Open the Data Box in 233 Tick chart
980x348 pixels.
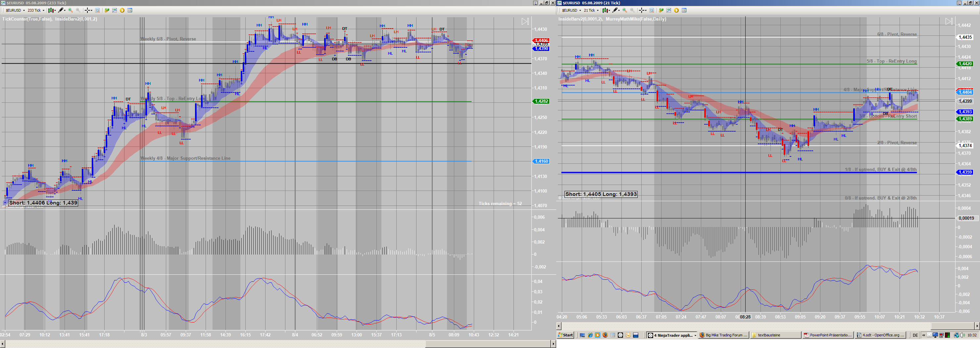(97, 10)
